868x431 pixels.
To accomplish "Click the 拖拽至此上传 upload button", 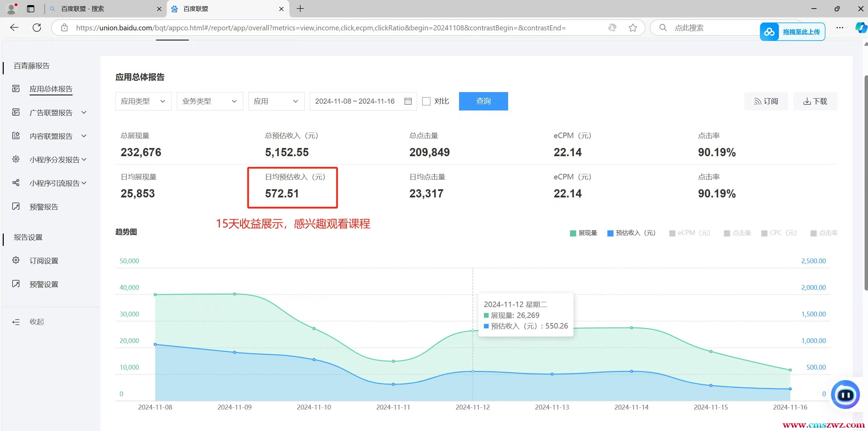I will pos(792,32).
